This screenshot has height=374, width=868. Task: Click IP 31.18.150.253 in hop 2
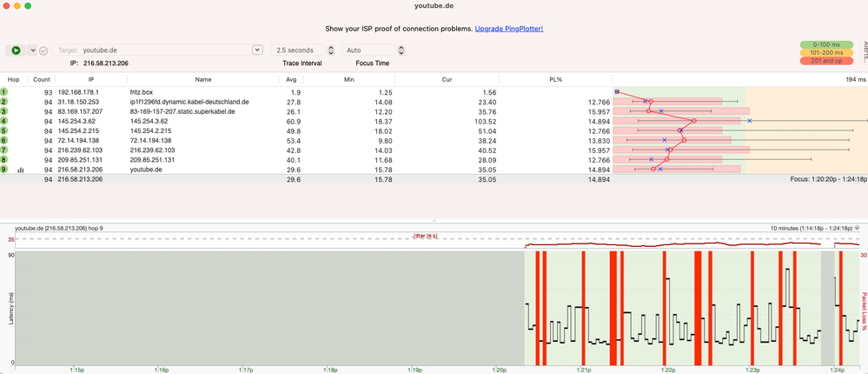78,102
